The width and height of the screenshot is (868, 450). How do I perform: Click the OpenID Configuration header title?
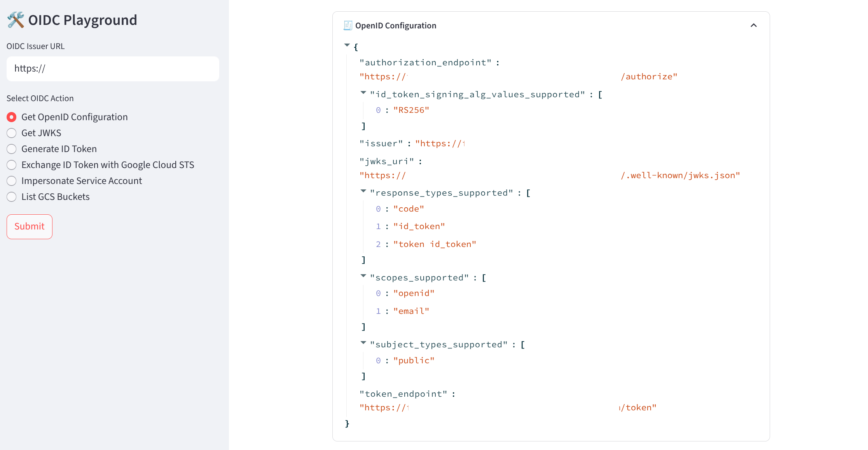395,26
